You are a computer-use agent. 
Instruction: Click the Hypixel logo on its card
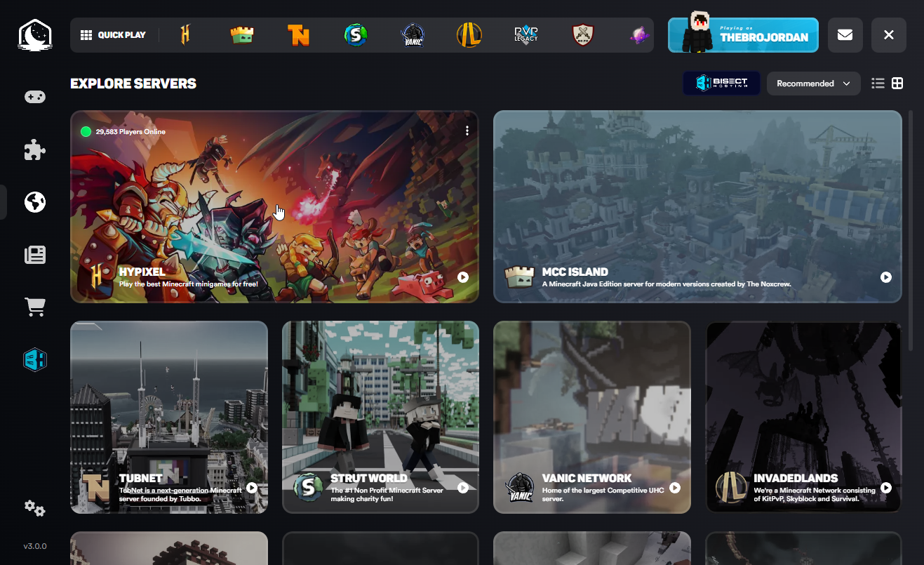coord(97,277)
